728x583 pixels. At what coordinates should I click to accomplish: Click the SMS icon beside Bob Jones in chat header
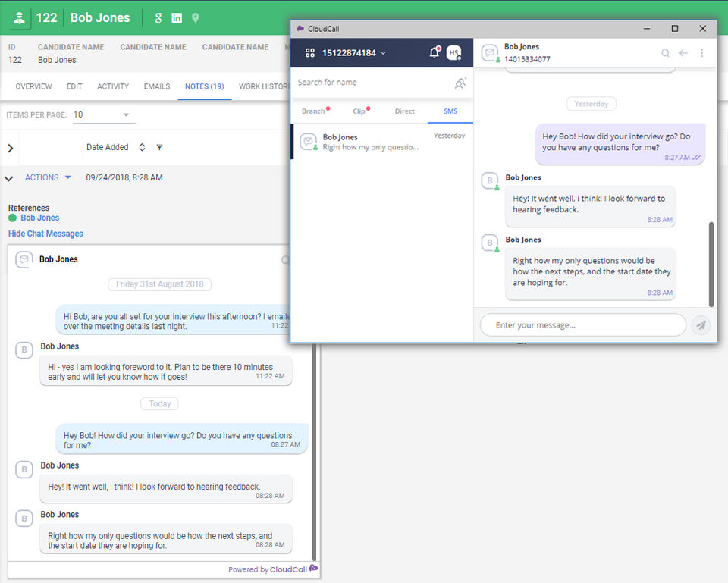[x=491, y=53]
